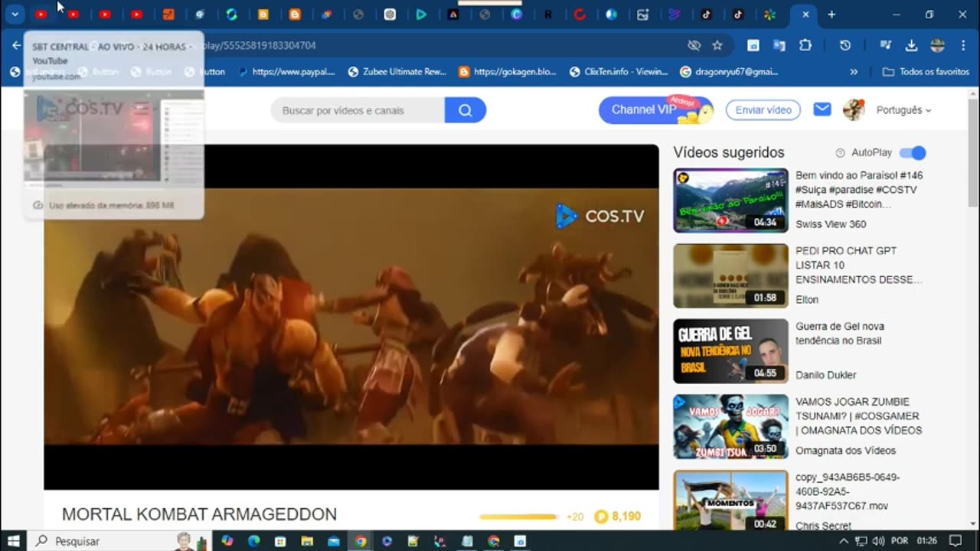Open the Zubee Ultimate Rewards bookmark
Viewport: 980px width, 551px height.
(x=397, y=71)
